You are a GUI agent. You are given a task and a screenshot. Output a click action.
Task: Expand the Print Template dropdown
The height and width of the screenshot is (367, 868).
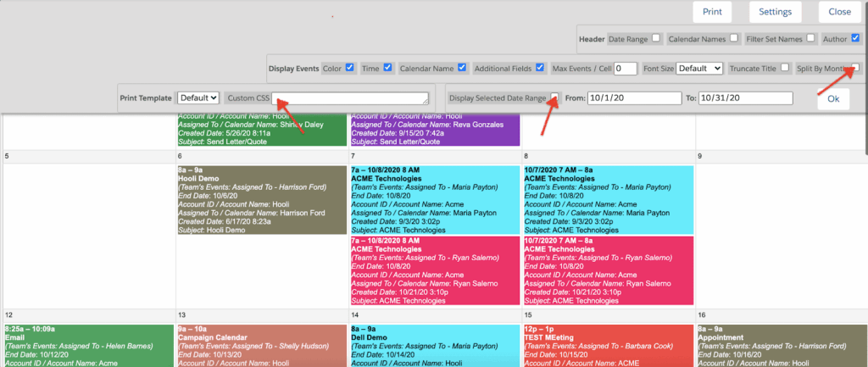pyautogui.click(x=199, y=98)
